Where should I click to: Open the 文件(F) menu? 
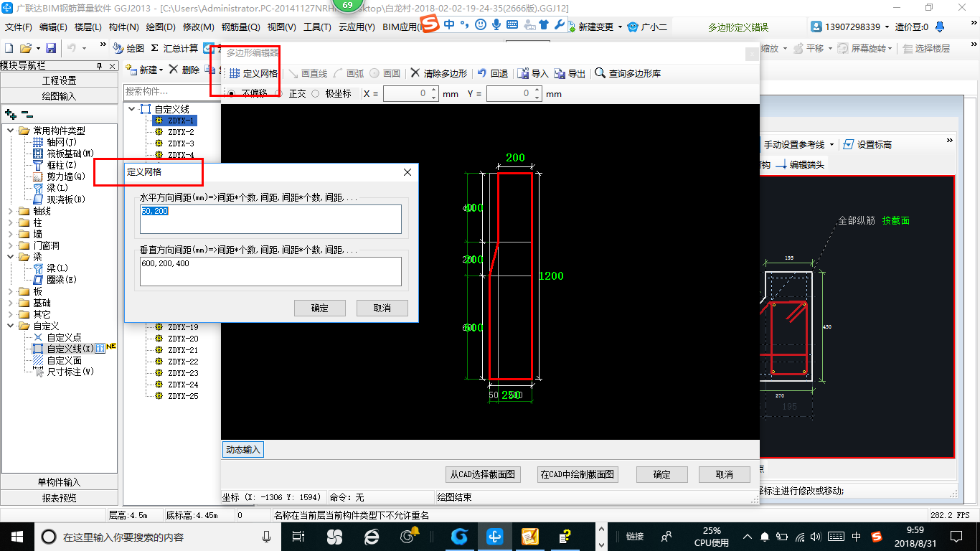[19, 27]
